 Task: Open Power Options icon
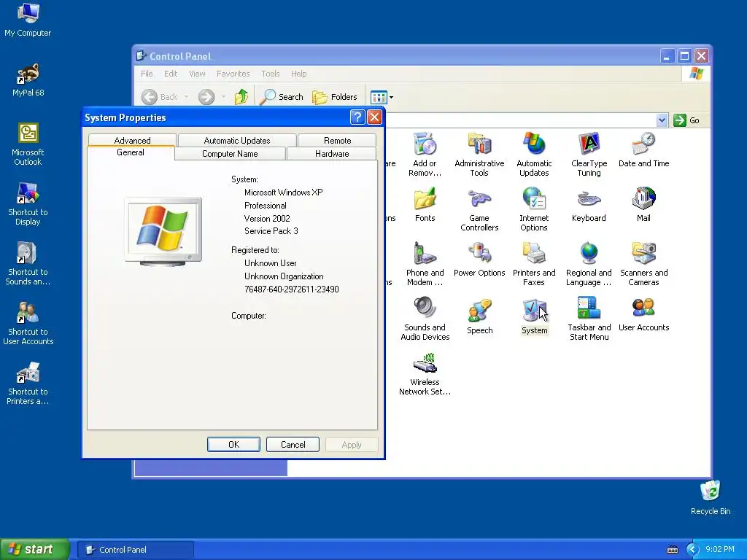pyautogui.click(x=479, y=259)
